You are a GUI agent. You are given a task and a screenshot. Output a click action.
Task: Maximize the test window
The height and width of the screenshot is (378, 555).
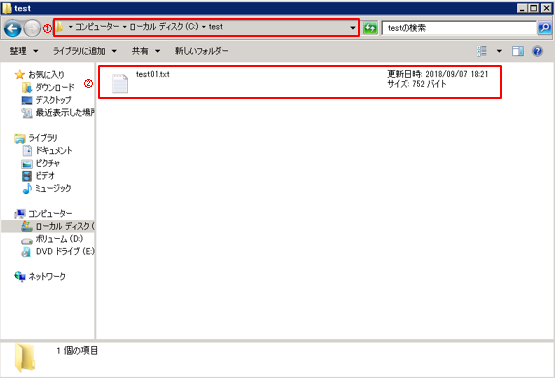click(534, 8)
